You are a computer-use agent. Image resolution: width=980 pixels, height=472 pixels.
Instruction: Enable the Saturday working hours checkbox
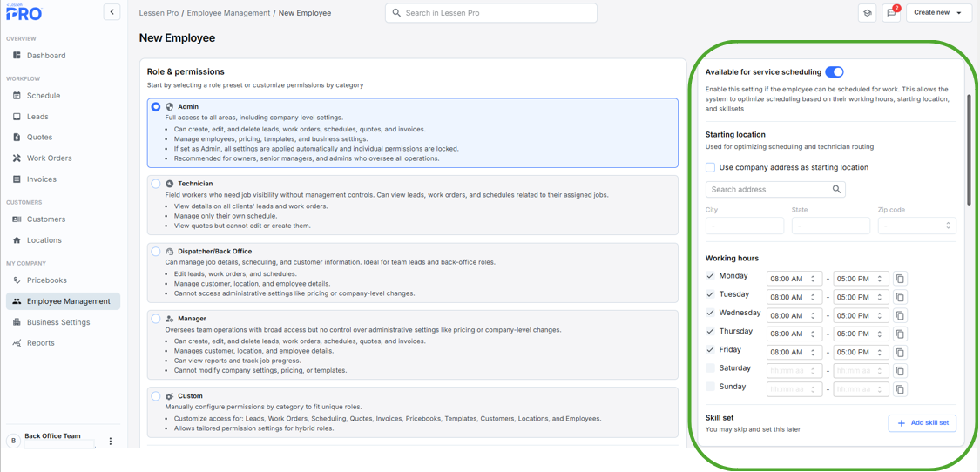point(711,368)
